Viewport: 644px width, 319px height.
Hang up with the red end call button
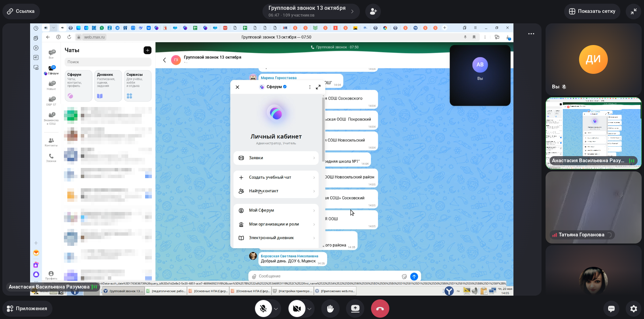click(x=380, y=309)
